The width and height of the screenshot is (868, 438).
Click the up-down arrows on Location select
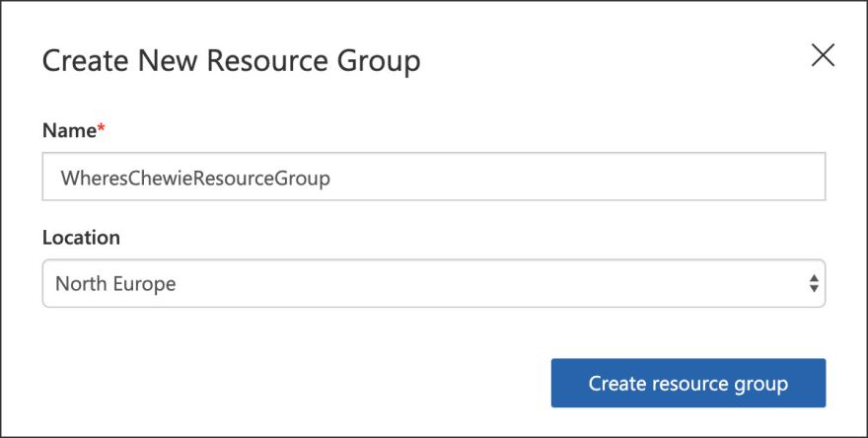click(x=814, y=283)
